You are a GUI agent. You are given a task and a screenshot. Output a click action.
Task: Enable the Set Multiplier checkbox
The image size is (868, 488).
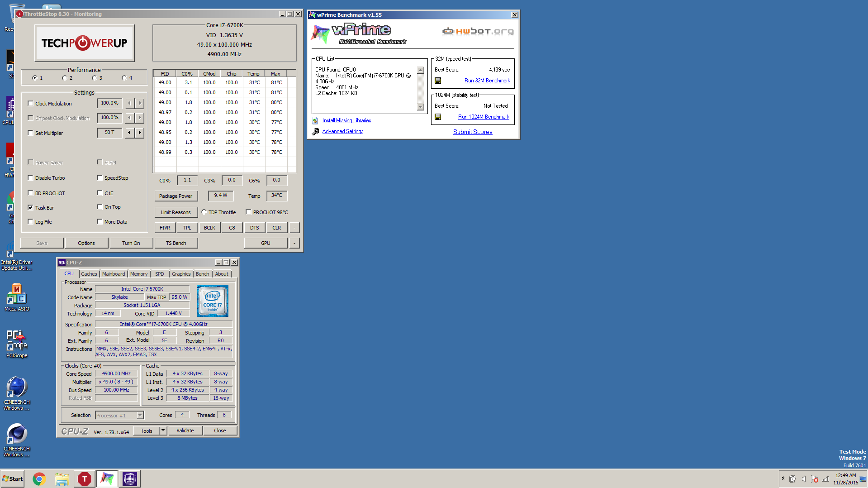click(x=30, y=133)
